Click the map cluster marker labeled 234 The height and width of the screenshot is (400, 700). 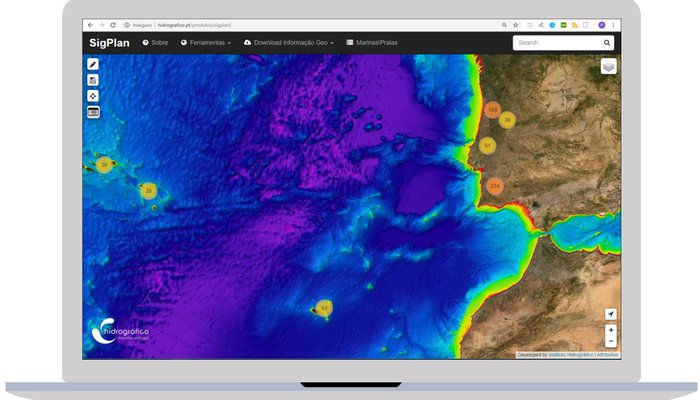point(494,186)
